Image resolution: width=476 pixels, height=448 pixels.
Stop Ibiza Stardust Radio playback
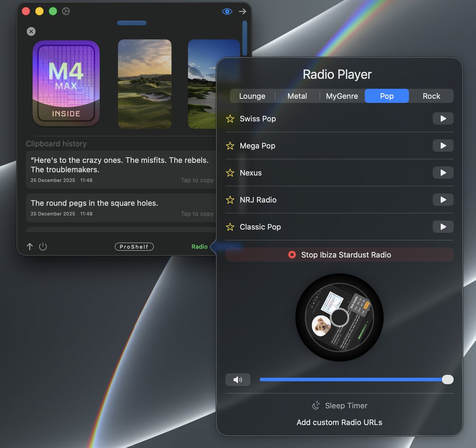(339, 255)
